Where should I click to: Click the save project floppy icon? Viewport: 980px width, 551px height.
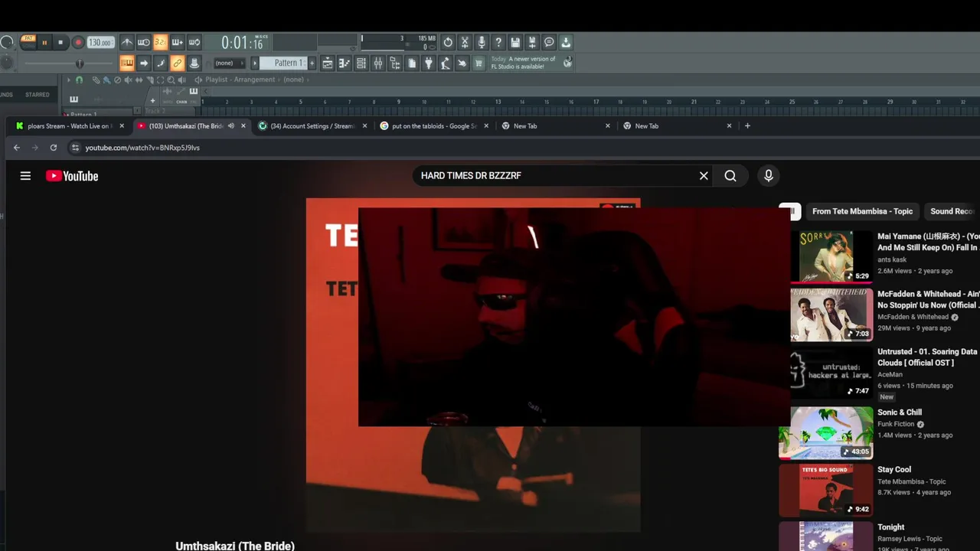coord(515,42)
